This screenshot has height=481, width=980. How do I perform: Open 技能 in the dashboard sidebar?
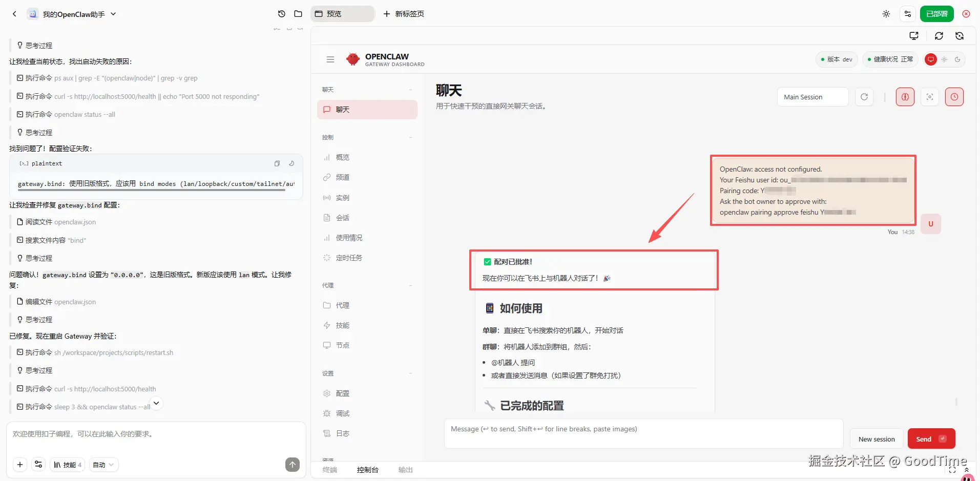367,325
